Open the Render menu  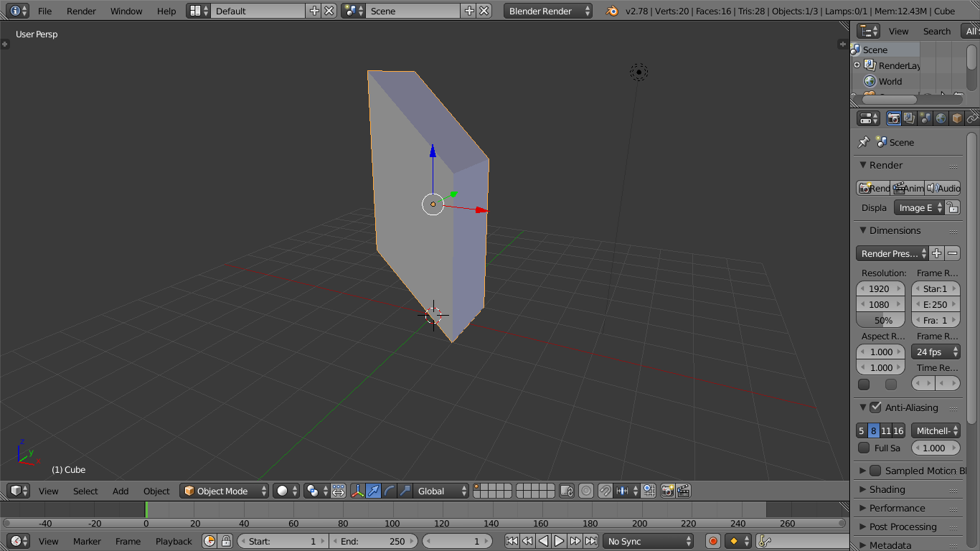point(81,11)
